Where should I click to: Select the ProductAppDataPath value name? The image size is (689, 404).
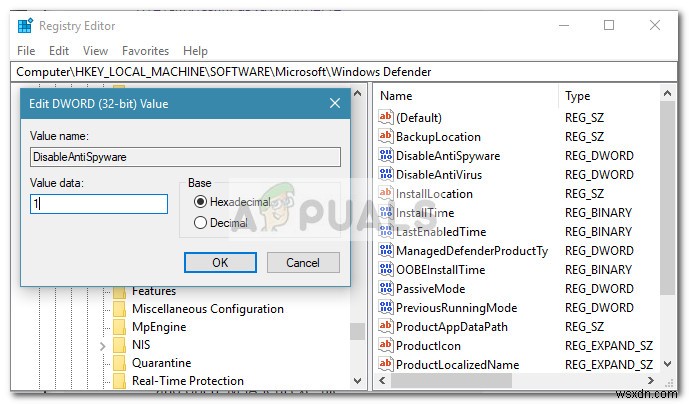(x=452, y=327)
